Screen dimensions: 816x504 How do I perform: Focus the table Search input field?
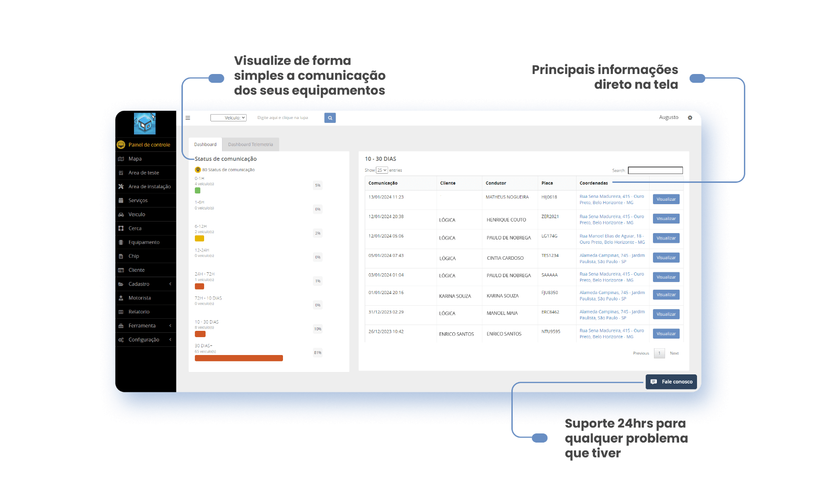point(655,170)
